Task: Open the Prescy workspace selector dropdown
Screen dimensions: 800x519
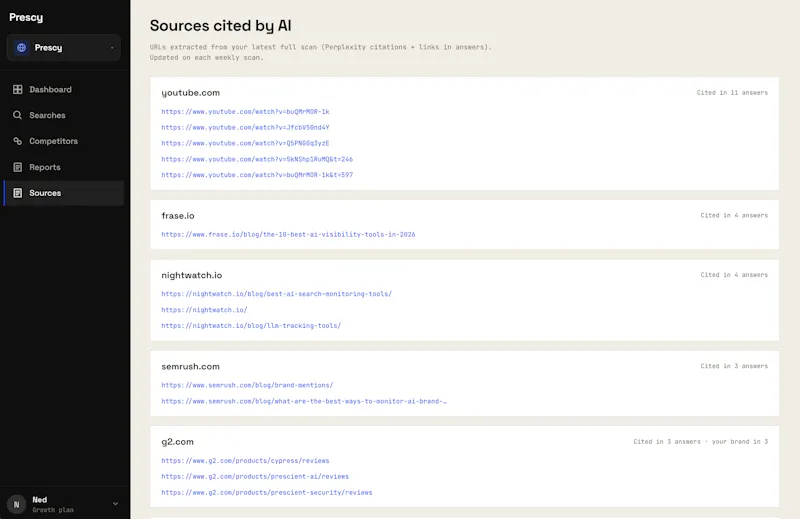Action: pyautogui.click(x=64, y=47)
